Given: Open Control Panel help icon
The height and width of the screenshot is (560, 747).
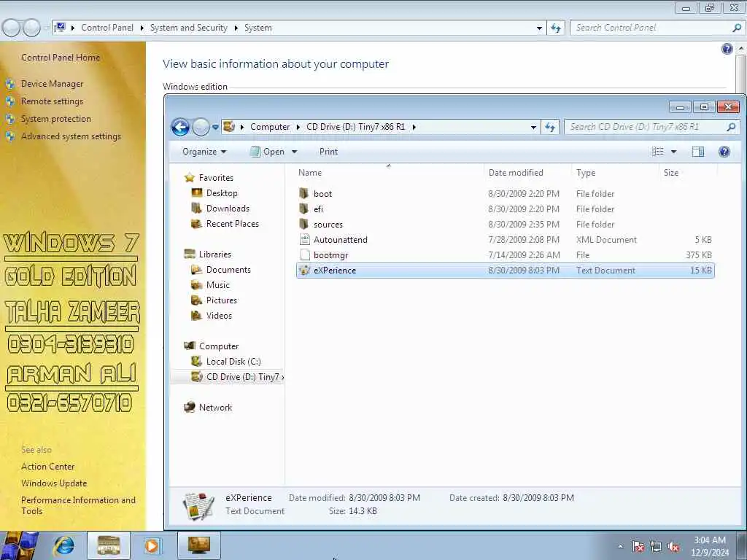Looking at the screenshot, I should (x=727, y=49).
